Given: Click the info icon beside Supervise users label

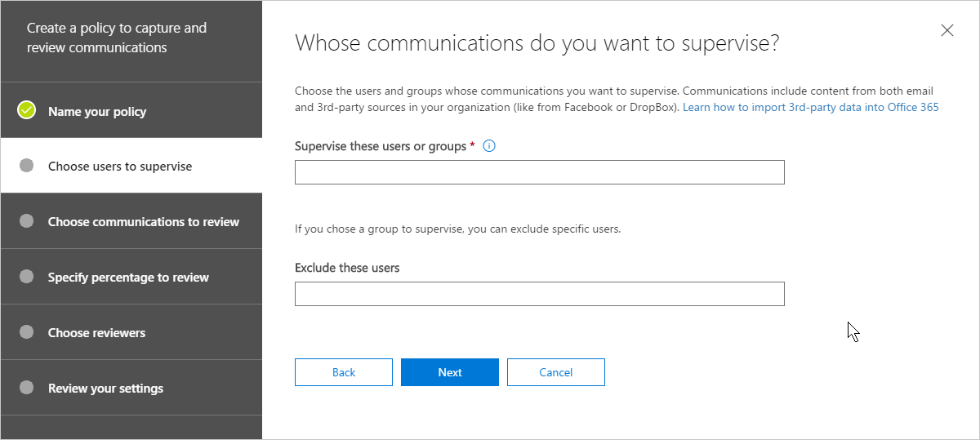Looking at the screenshot, I should pyautogui.click(x=490, y=146).
